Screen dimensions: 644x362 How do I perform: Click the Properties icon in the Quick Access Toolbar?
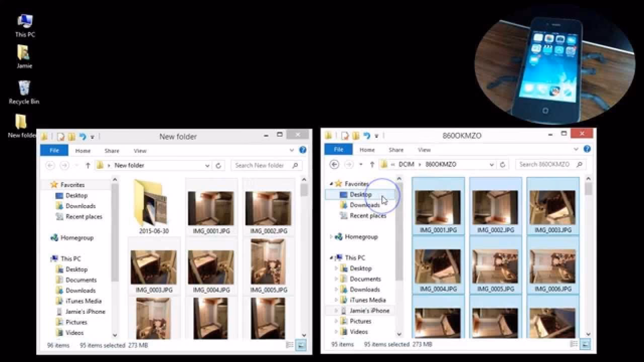pos(60,136)
